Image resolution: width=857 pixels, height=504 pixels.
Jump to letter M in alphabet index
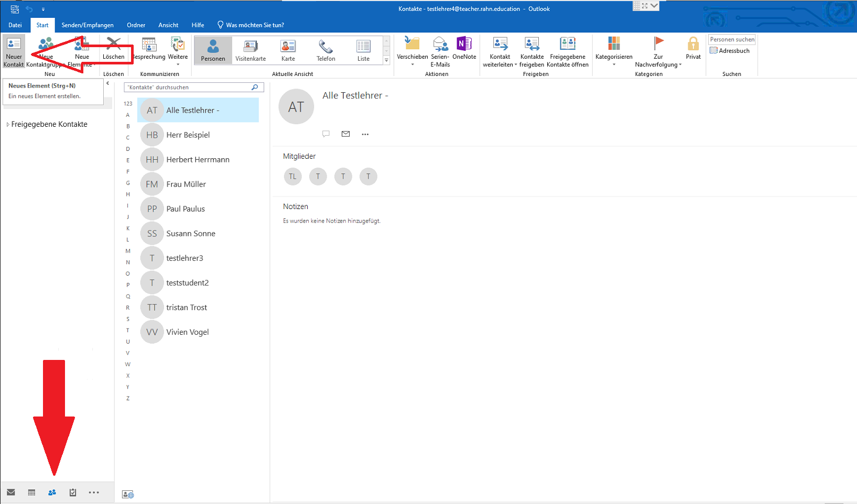point(128,251)
